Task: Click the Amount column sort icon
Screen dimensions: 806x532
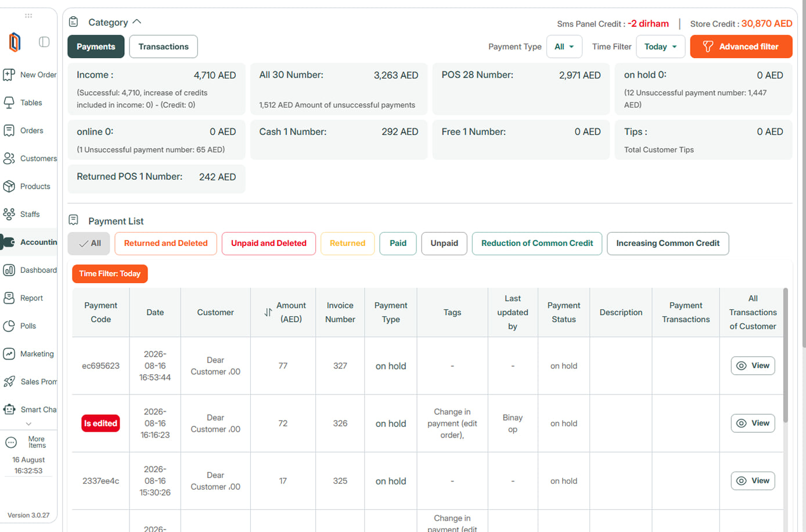Action: (268, 312)
